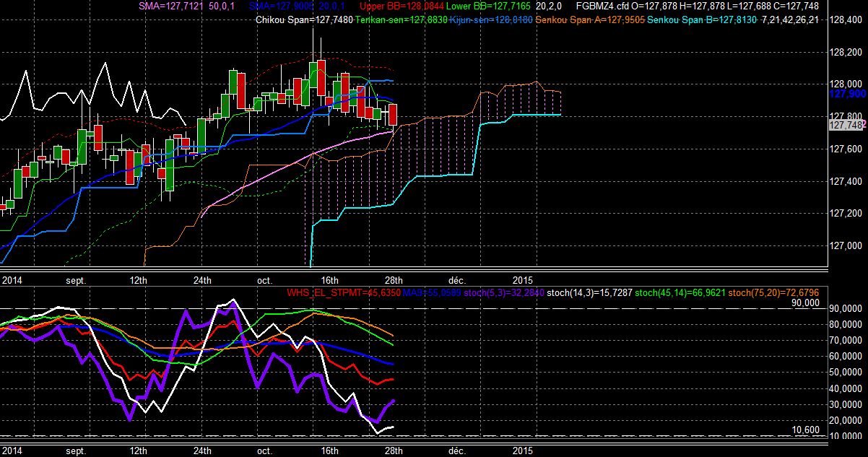Click the last red candlestick on chart

(x=393, y=115)
